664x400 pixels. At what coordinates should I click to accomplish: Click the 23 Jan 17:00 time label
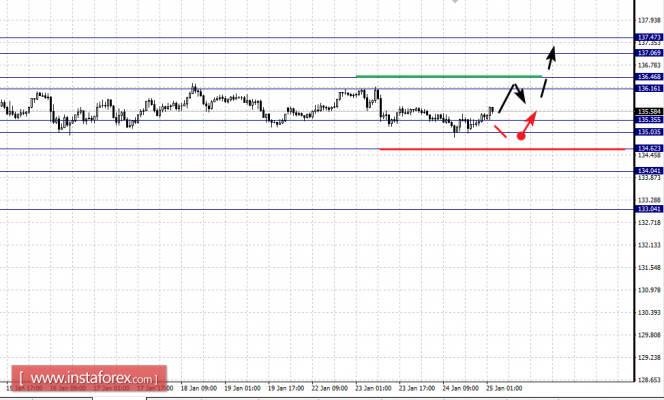click(x=417, y=388)
